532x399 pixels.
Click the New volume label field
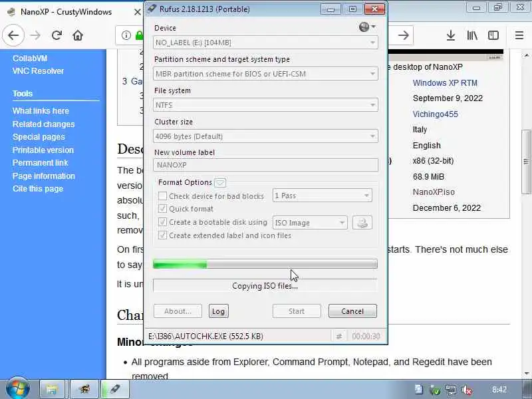tap(265, 165)
